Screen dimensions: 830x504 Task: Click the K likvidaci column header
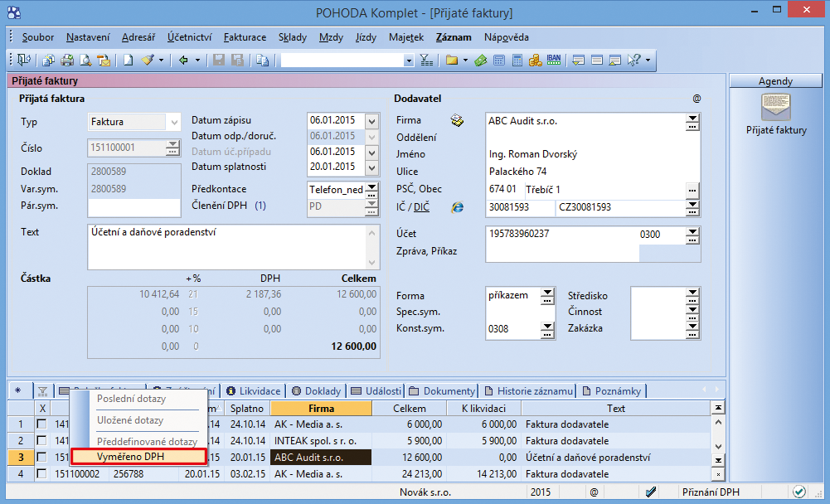pyautogui.click(x=483, y=408)
